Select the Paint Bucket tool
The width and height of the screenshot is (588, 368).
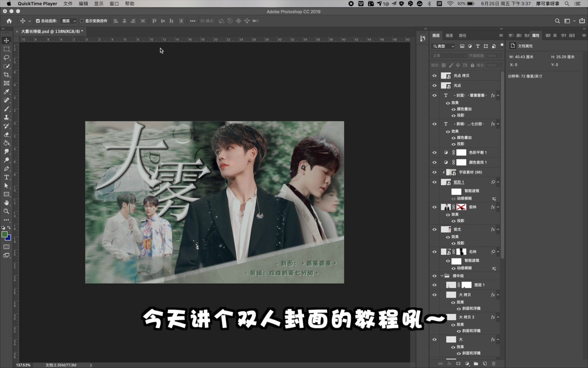tap(6, 143)
